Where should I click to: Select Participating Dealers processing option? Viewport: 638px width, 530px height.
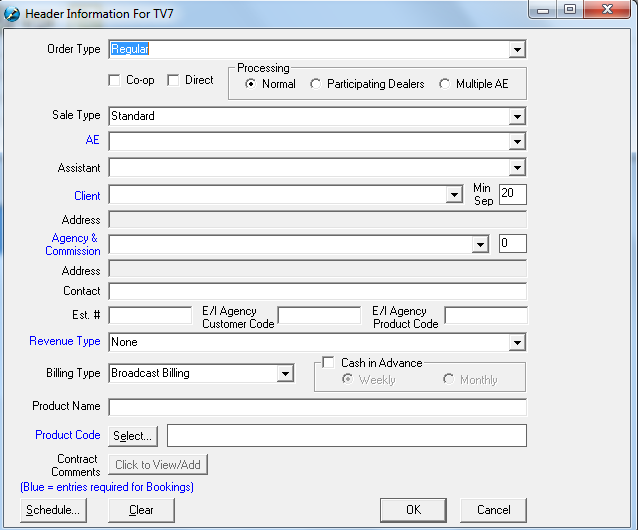[x=316, y=84]
